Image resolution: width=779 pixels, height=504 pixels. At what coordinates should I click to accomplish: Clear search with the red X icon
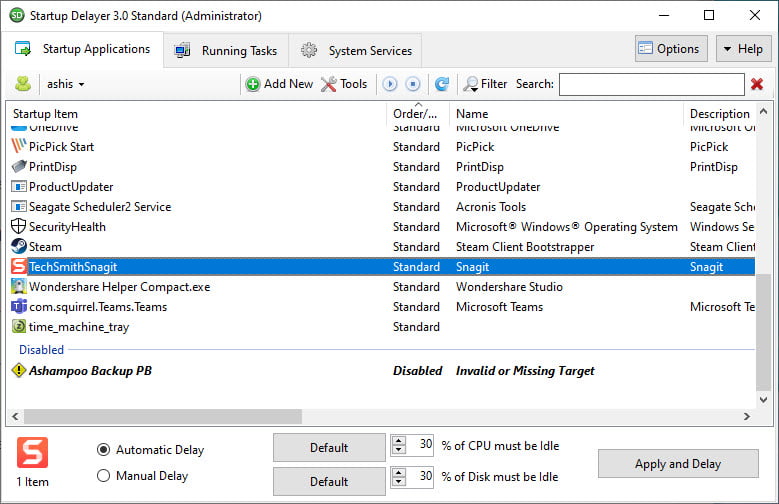(x=757, y=84)
